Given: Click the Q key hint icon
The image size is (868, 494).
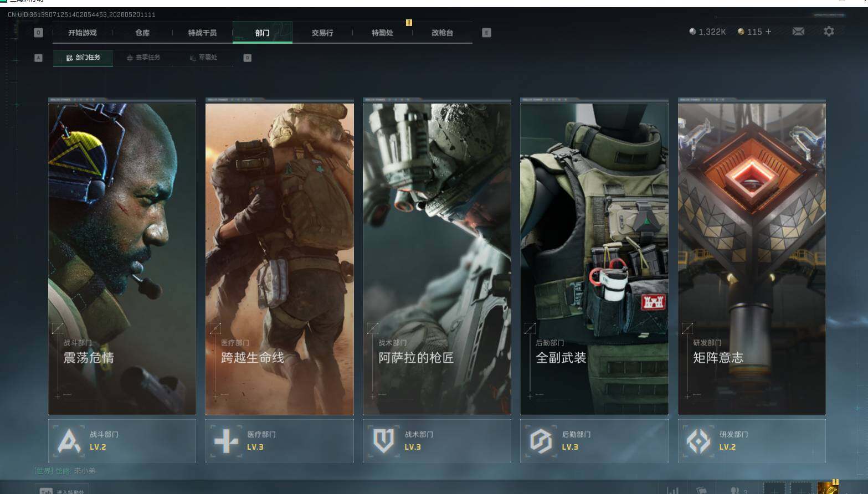Looking at the screenshot, I should pos(38,33).
